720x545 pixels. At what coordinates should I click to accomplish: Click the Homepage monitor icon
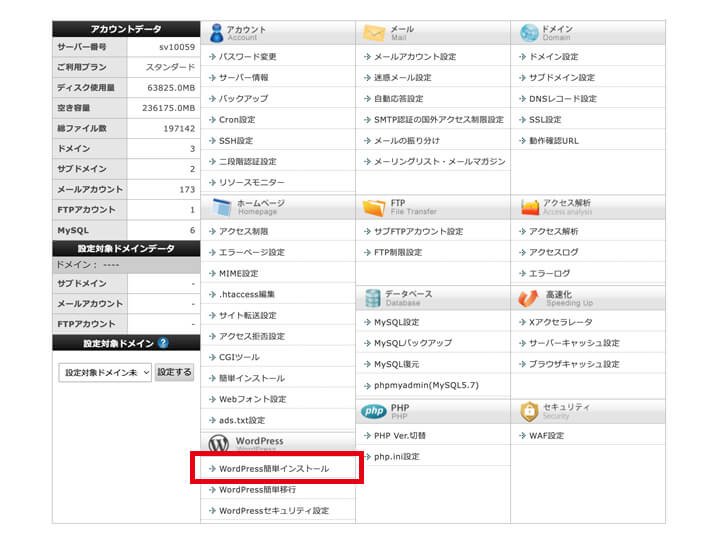[x=218, y=207]
